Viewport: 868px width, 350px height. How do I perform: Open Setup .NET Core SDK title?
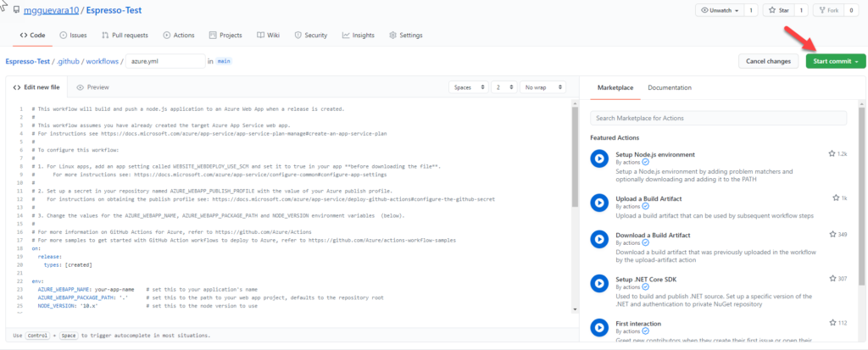click(x=647, y=279)
